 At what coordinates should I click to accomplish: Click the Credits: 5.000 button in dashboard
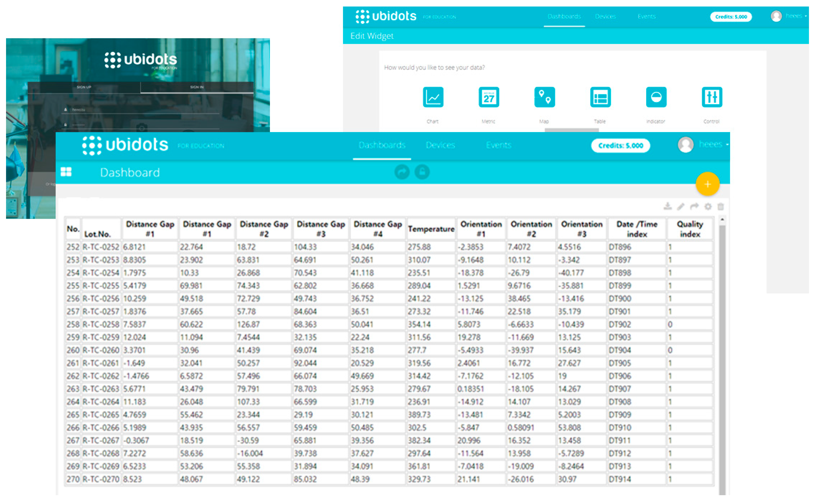(x=620, y=145)
